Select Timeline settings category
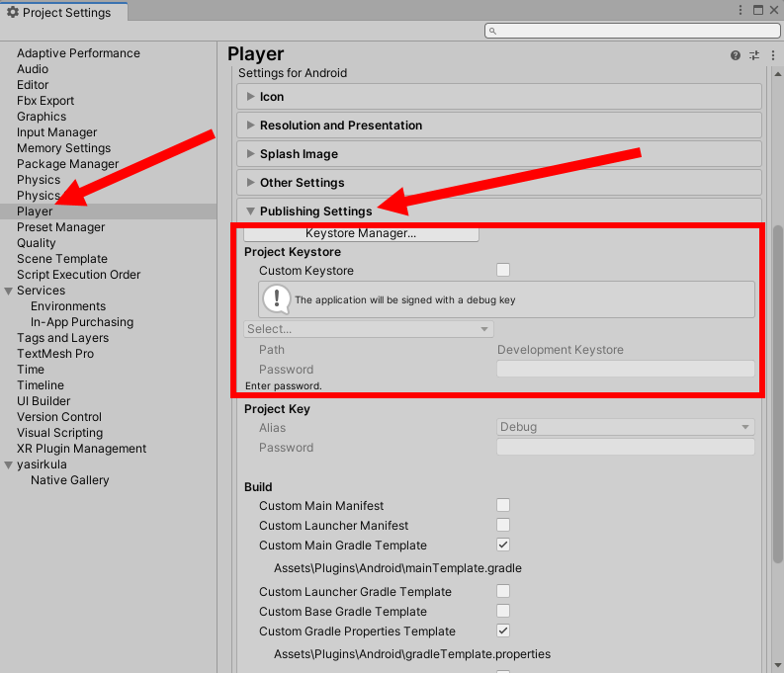Viewport: 784px width, 673px height. pyautogui.click(x=41, y=385)
